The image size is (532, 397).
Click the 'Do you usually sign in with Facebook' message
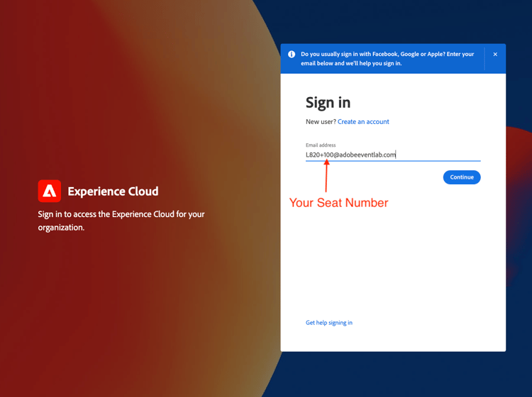(387, 59)
